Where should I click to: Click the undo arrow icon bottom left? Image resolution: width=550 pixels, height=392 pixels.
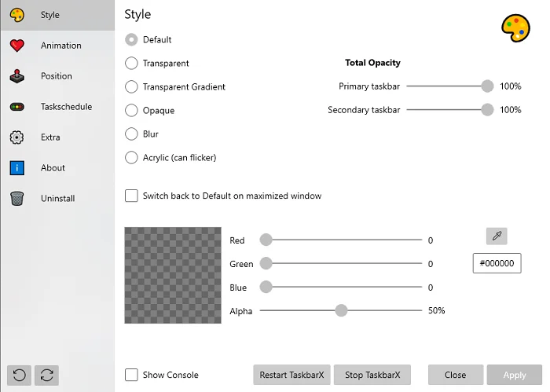[x=19, y=375]
